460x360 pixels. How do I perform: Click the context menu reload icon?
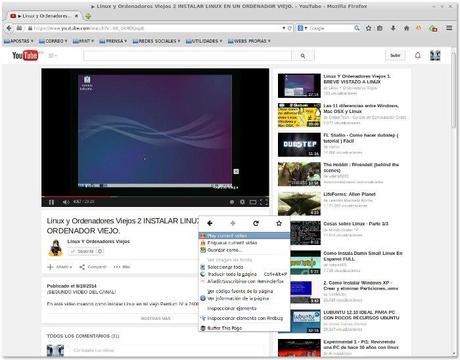[256, 223]
